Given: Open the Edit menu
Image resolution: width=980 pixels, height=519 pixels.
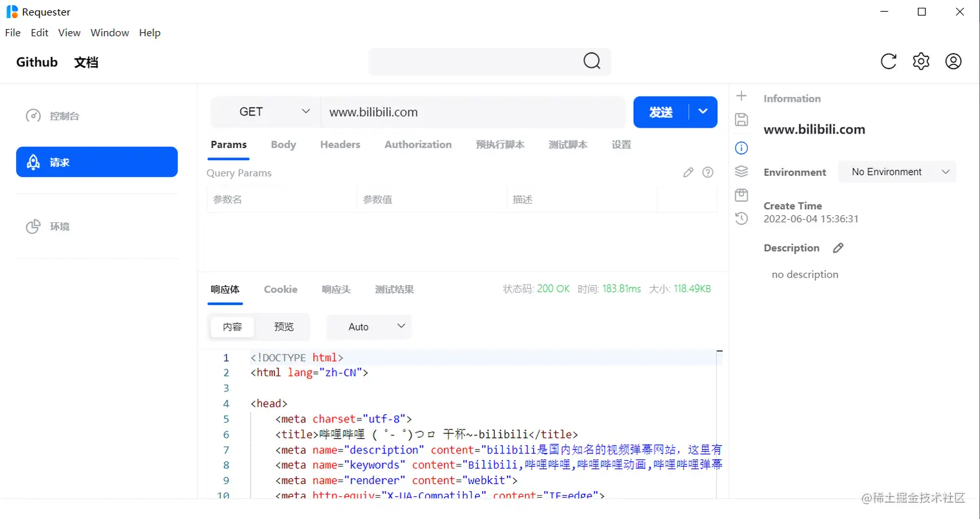Looking at the screenshot, I should [x=40, y=32].
